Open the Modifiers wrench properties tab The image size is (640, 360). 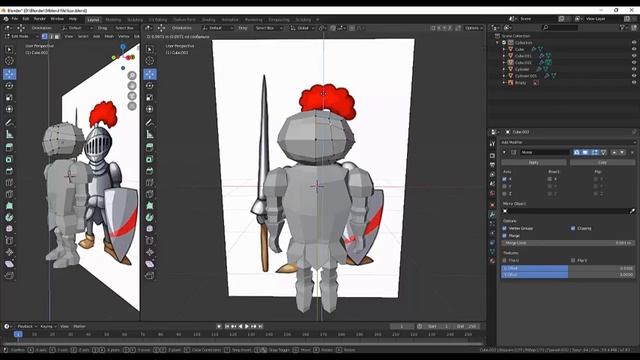click(493, 214)
